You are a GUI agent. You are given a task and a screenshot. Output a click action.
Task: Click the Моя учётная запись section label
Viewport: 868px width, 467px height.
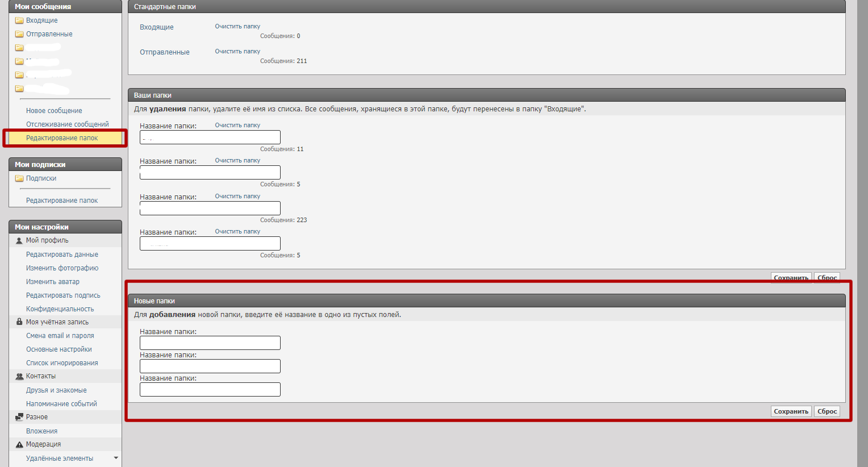coord(57,322)
